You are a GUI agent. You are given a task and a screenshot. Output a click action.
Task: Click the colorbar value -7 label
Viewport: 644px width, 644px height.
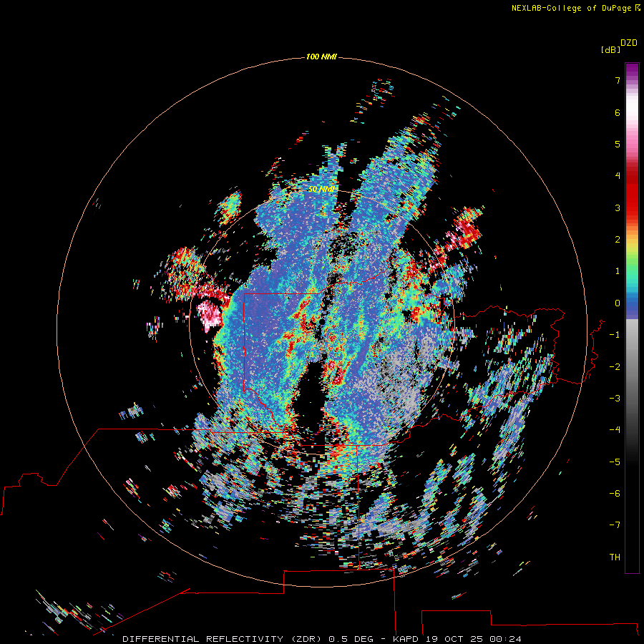pyautogui.click(x=615, y=525)
